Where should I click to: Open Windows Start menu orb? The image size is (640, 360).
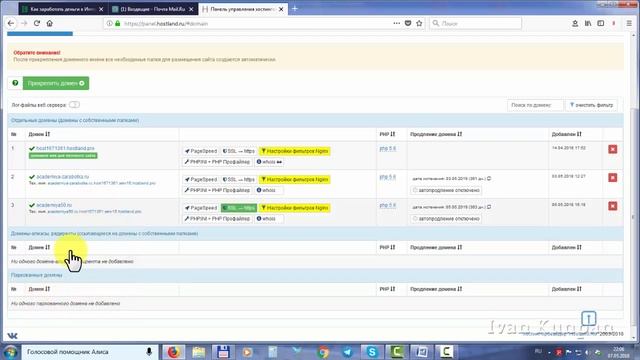coord(11,352)
